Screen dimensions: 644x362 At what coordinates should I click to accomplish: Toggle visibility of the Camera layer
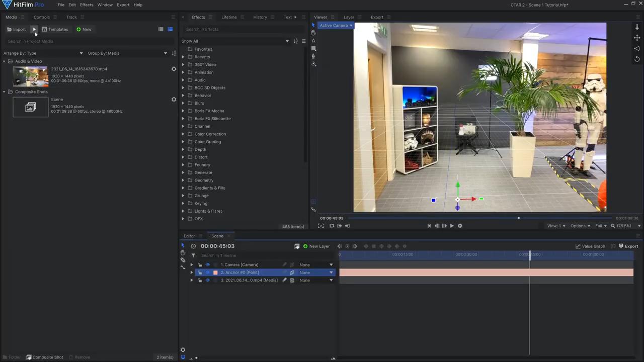click(207, 265)
